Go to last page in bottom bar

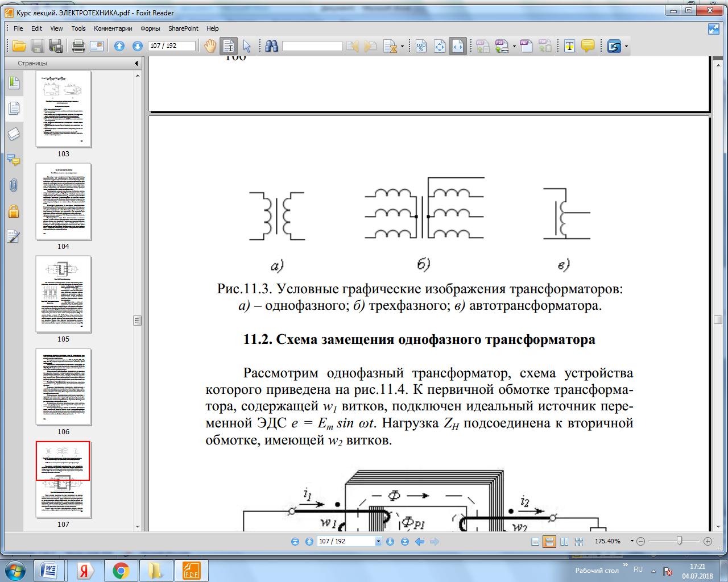[x=405, y=542]
